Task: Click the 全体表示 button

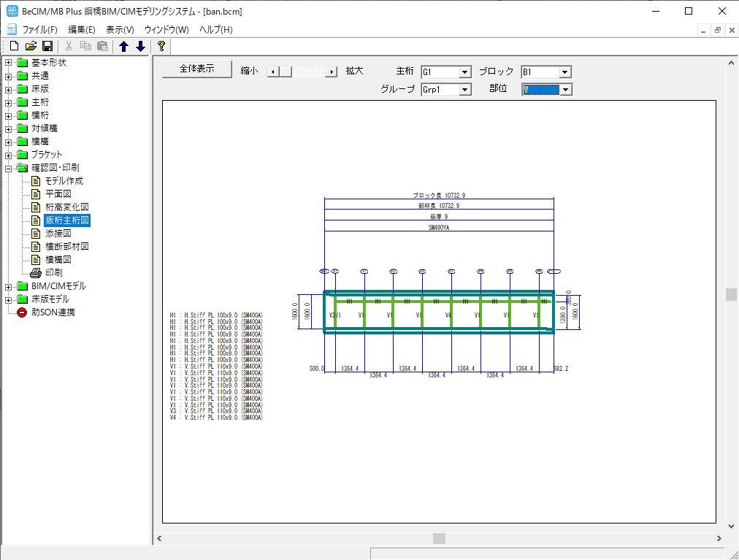Action: [196, 69]
